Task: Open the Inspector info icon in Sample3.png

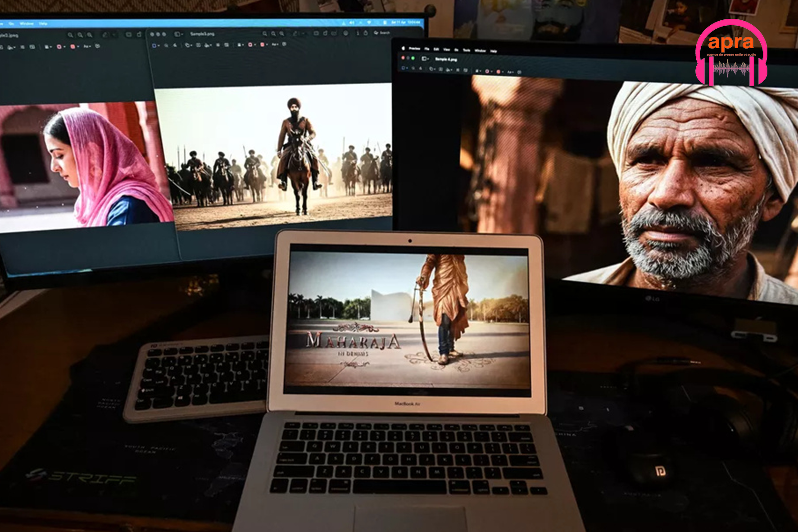Action: click(358, 33)
